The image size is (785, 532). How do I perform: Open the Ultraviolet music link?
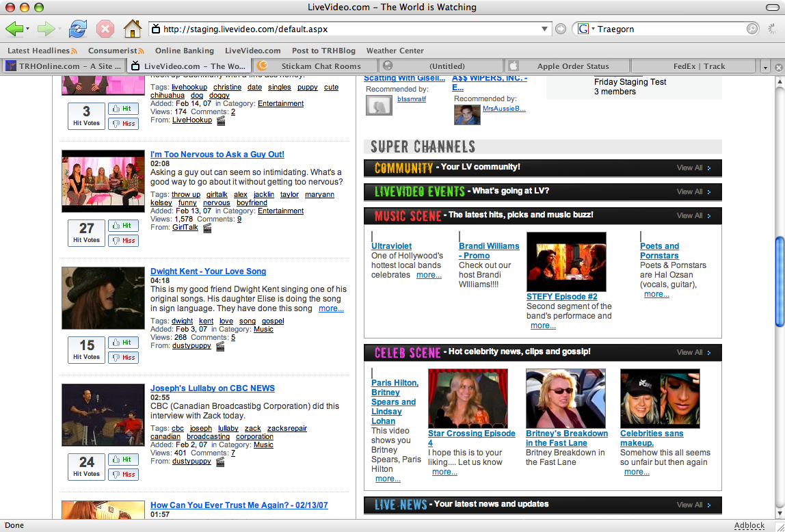click(x=392, y=246)
